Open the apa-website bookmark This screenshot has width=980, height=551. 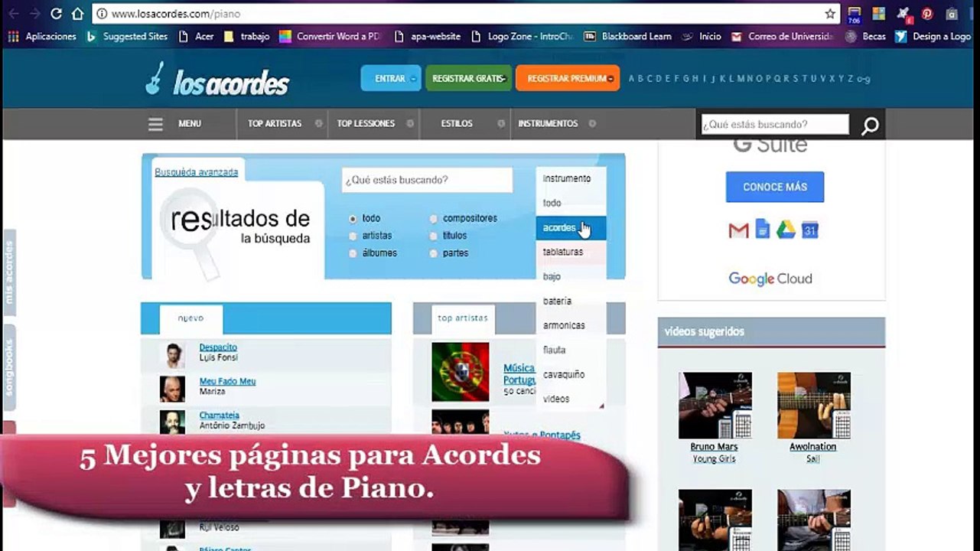[428, 36]
